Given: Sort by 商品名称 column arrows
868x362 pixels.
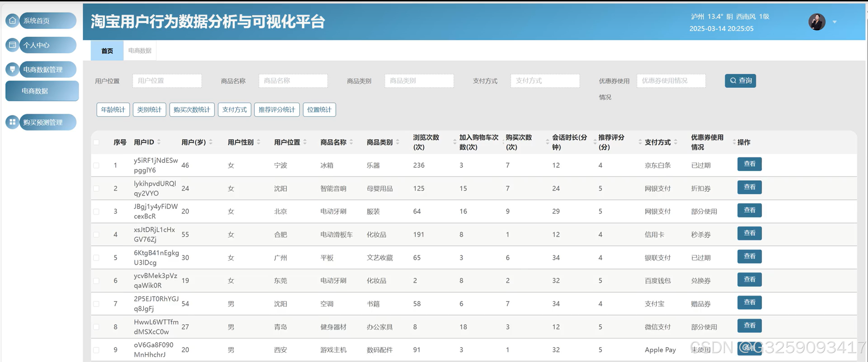Looking at the screenshot, I should [351, 142].
